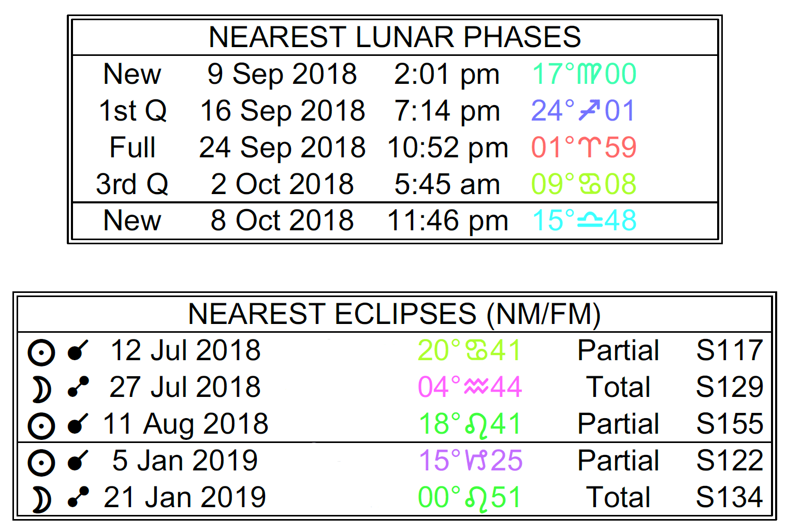Click the Sun icon for 5 Jan 2019 eclipse
Image resolution: width=786 pixels, height=532 pixels.
click(x=41, y=462)
